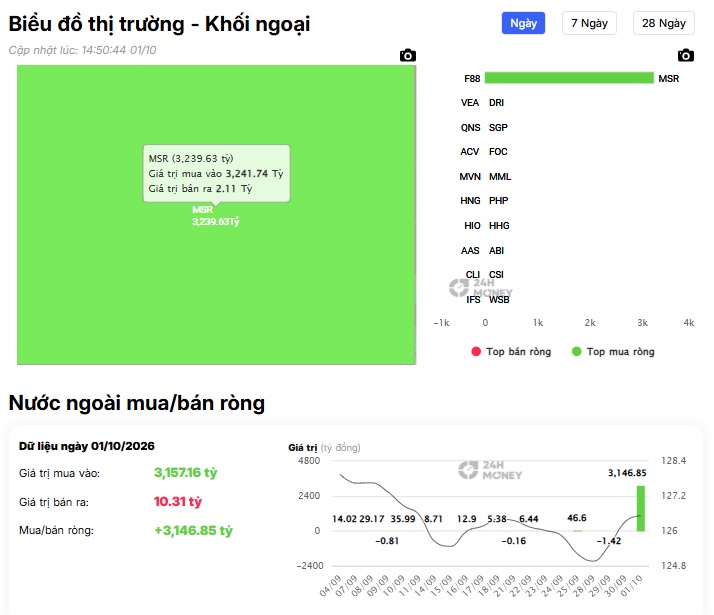Click the ABI ticker label
714x615 pixels.
(x=496, y=251)
